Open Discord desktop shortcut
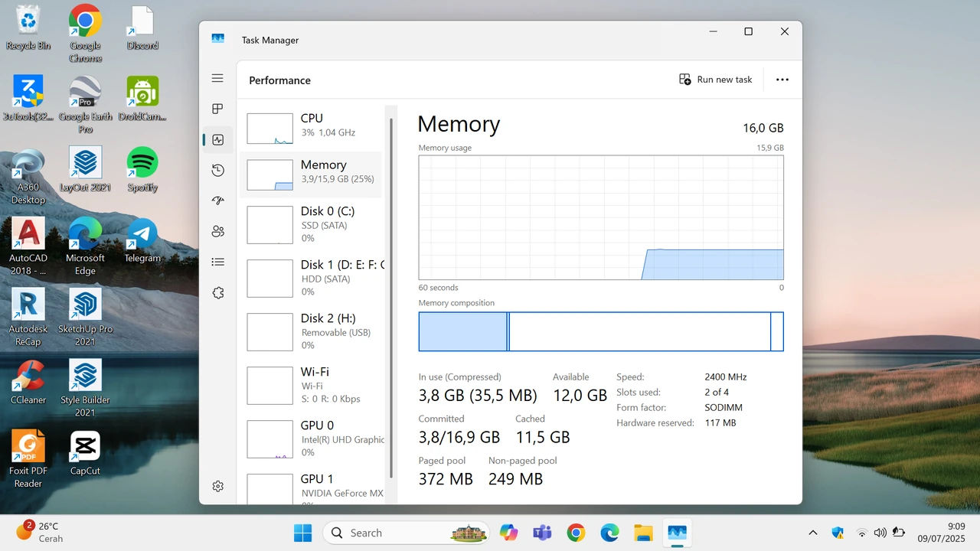Screen dimensions: 980x551 pyautogui.click(x=142, y=28)
